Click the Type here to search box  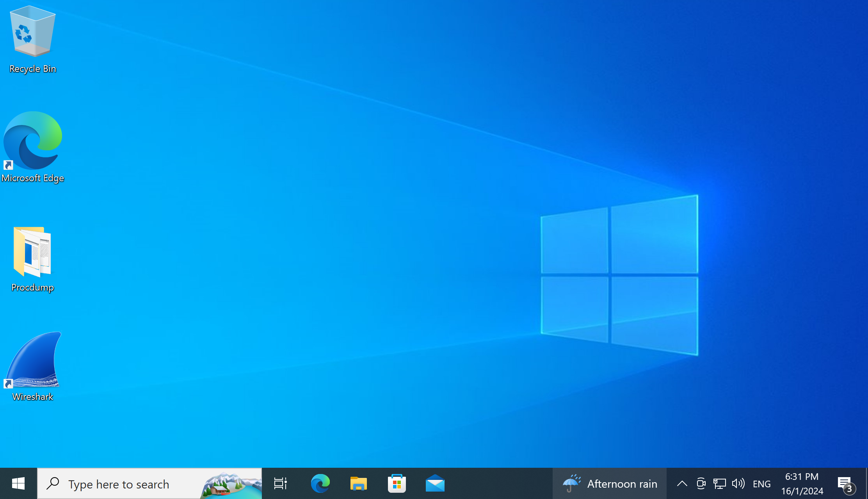[149, 483]
